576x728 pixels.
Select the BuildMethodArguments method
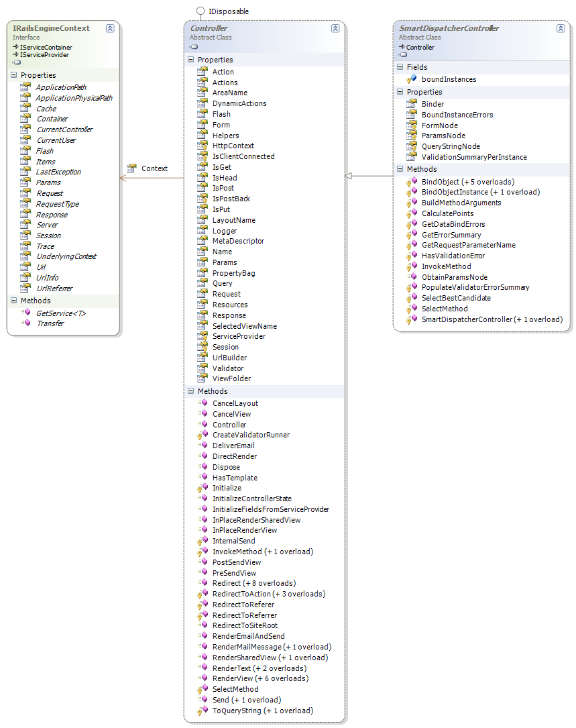(461, 203)
